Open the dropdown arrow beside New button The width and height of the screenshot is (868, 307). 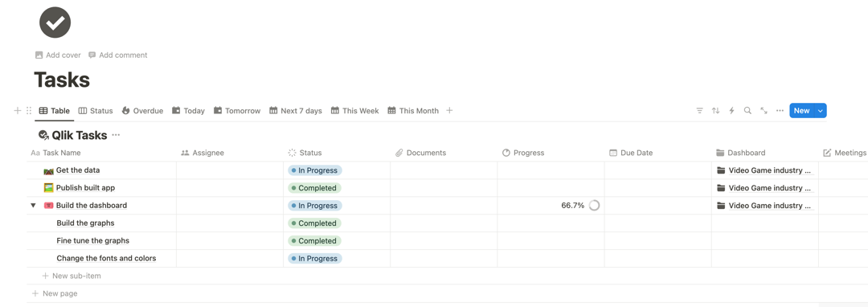point(821,111)
